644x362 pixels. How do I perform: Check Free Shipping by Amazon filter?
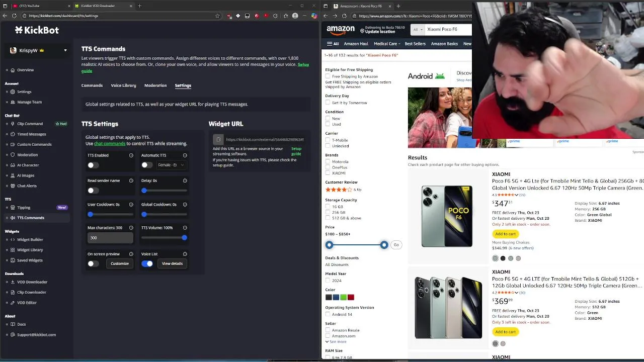328,76
